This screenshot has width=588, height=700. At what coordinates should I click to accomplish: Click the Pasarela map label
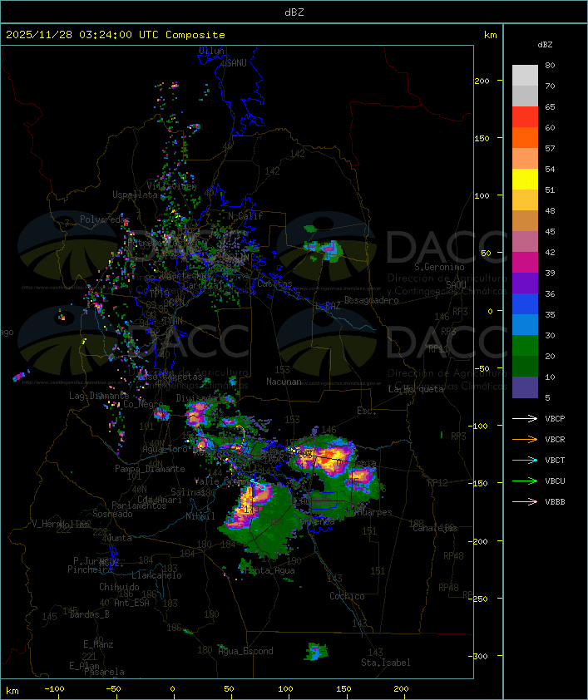104,672
